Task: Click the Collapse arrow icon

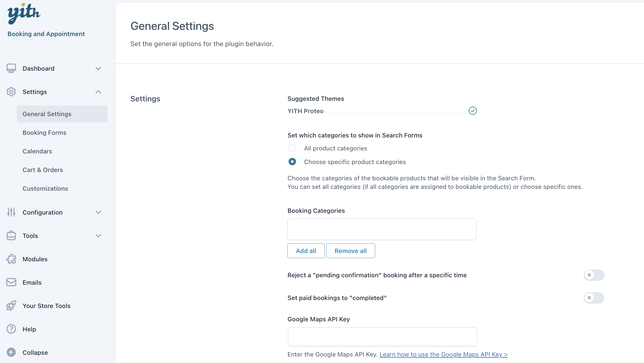Action: click(x=11, y=352)
